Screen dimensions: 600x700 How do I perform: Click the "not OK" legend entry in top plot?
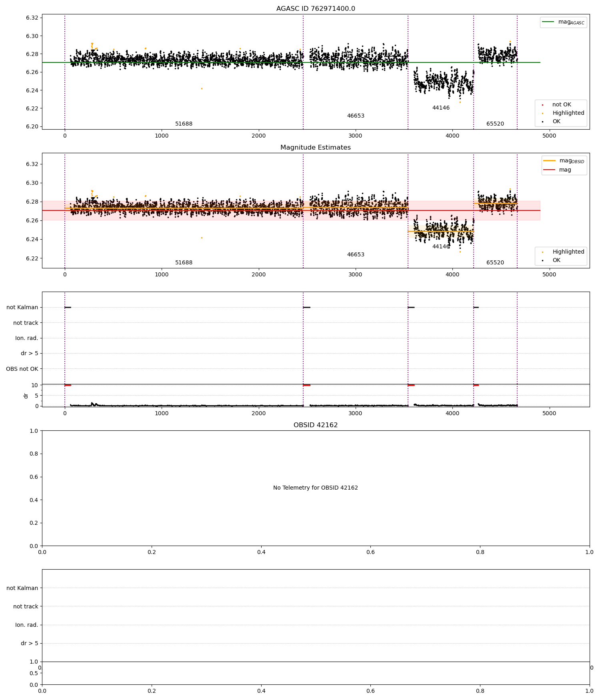coord(557,105)
